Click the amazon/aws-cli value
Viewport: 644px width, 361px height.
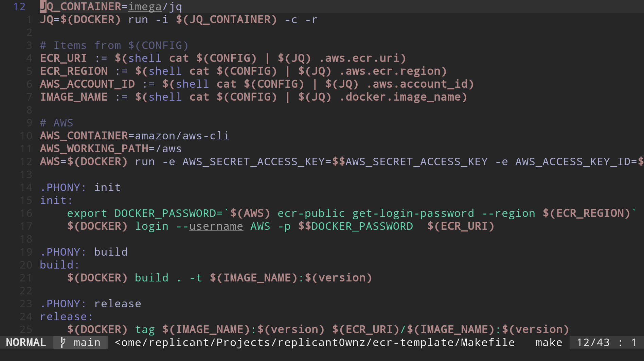pyautogui.click(x=182, y=136)
